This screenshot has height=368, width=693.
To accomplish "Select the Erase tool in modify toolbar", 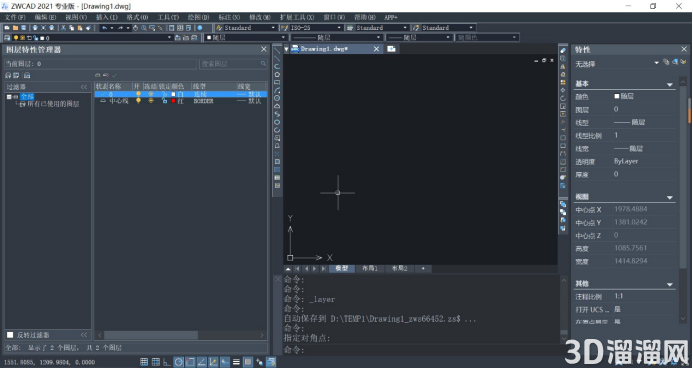I will pyautogui.click(x=563, y=50).
